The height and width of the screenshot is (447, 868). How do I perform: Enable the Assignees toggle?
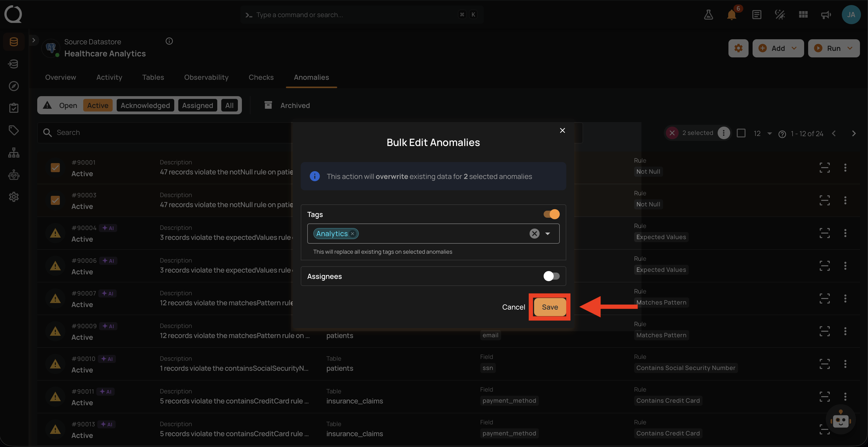[551, 276]
